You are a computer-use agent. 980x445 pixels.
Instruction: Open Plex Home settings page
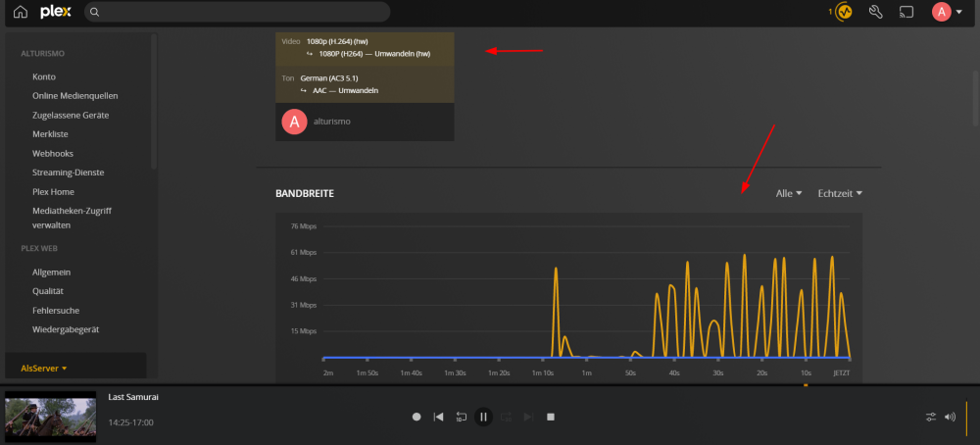coord(53,191)
